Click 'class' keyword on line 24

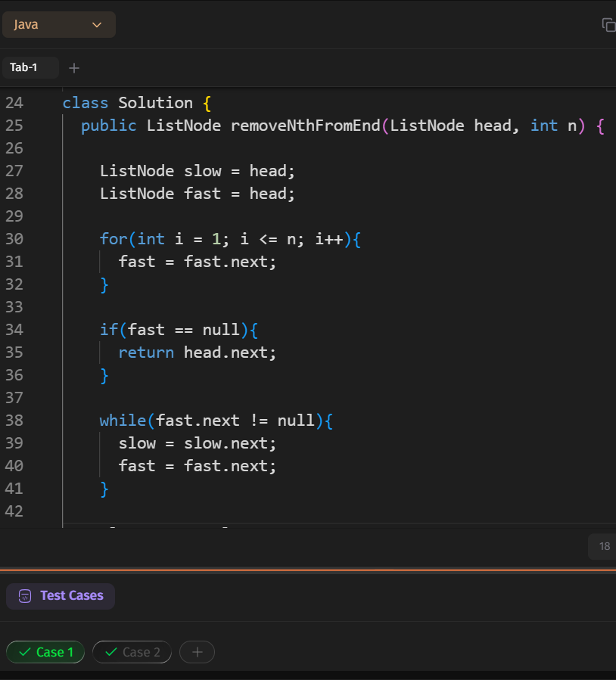pos(86,103)
